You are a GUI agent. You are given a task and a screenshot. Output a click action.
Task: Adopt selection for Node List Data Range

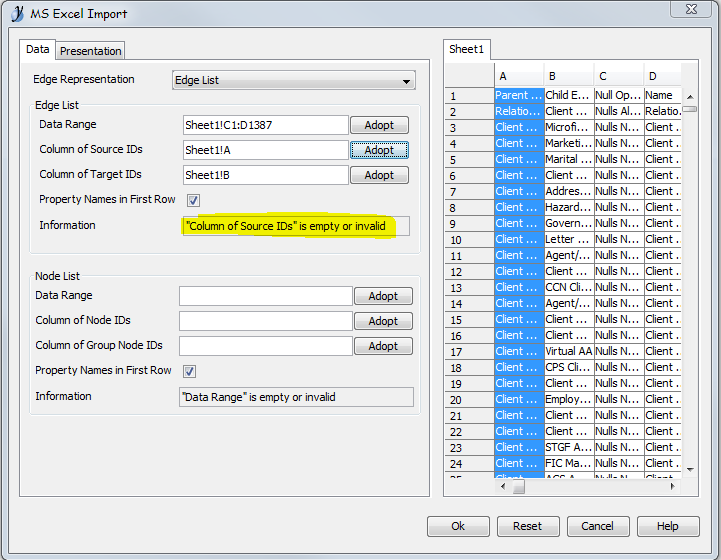tap(383, 296)
